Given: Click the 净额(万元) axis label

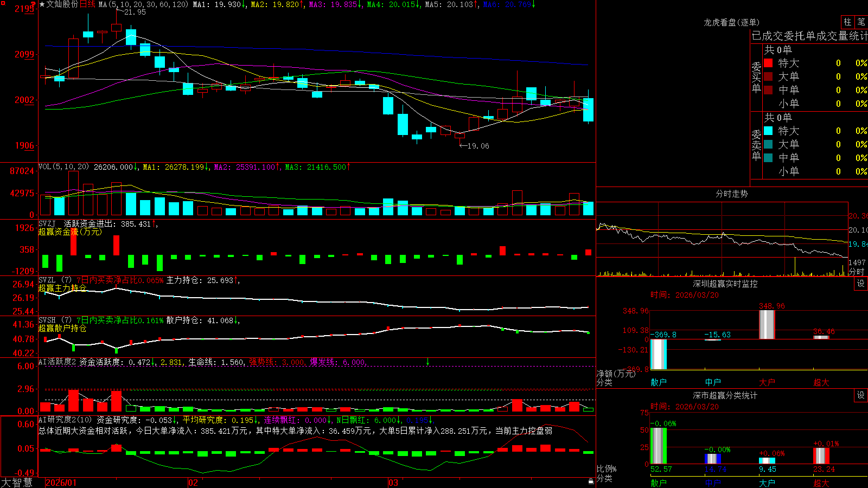Looking at the screenshot, I should 616,374.
